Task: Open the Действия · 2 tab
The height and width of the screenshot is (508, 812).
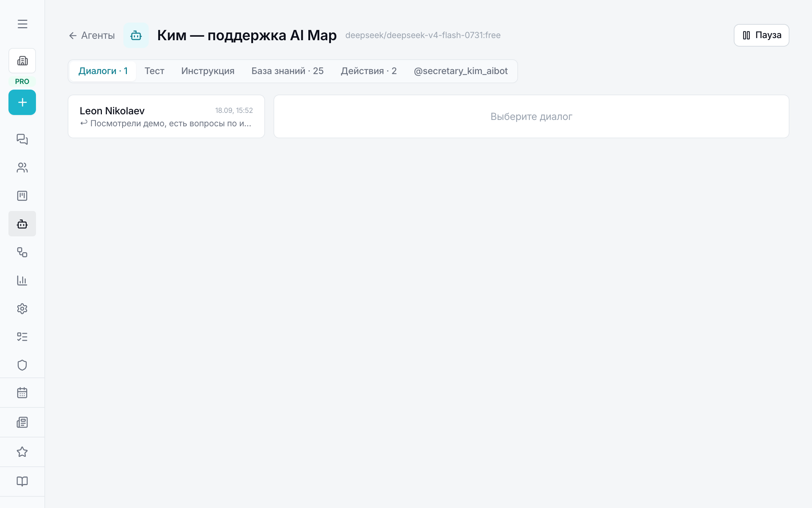Action: (369, 71)
